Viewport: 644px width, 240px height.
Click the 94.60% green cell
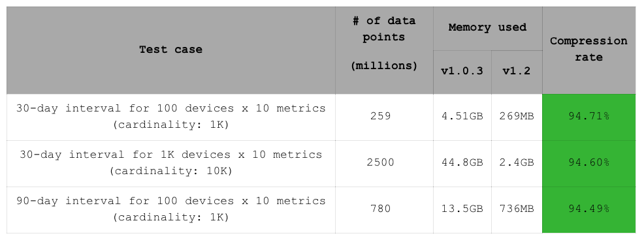pyautogui.click(x=588, y=164)
